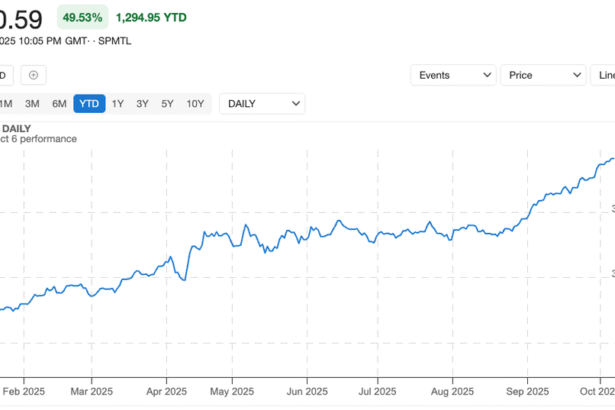Switch to the 3M time range
This screenshot has height=410, width=615.
[32, 103]
